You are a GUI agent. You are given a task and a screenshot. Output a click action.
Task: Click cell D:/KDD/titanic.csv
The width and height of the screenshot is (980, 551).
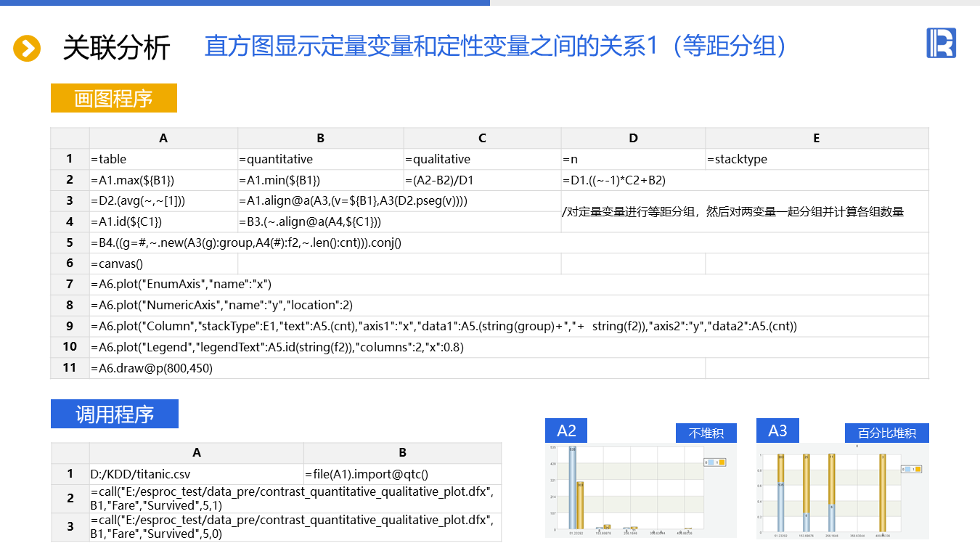[x=197, y=474]
